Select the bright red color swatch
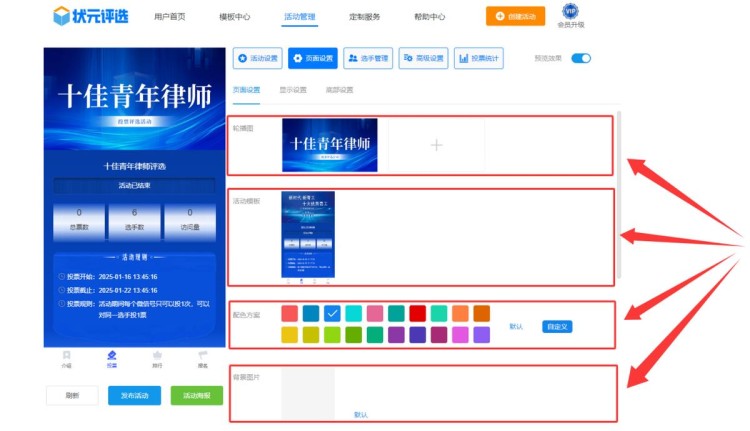The width and height of the screenshot is (750, 431). (417, 314)
